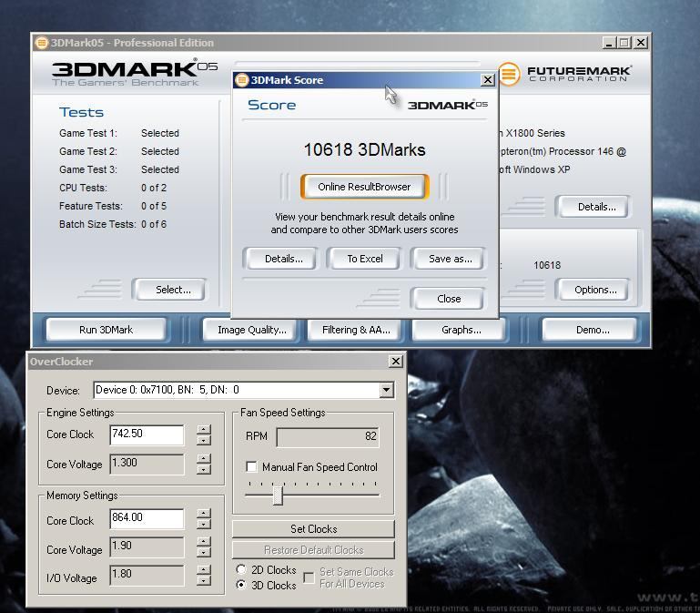Viewport: 700px width, 613px height.
Task: Select the 3D Clocks radio button
Action: click(x=241, y=585)
